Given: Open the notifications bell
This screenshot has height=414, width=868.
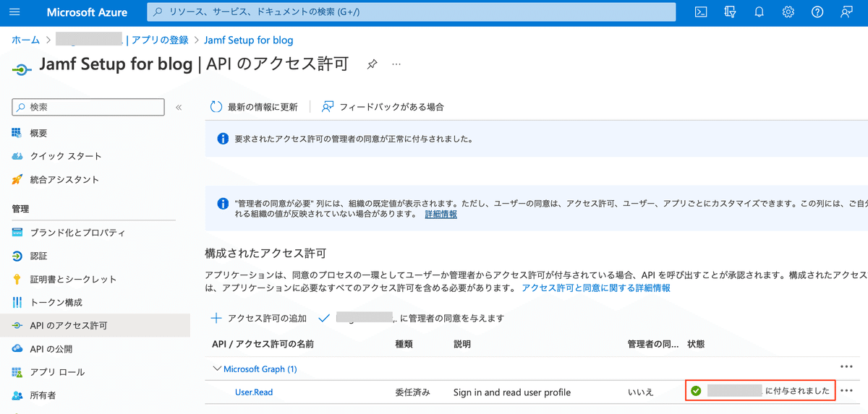Looking at the screenshot, I should click(759, 12).
